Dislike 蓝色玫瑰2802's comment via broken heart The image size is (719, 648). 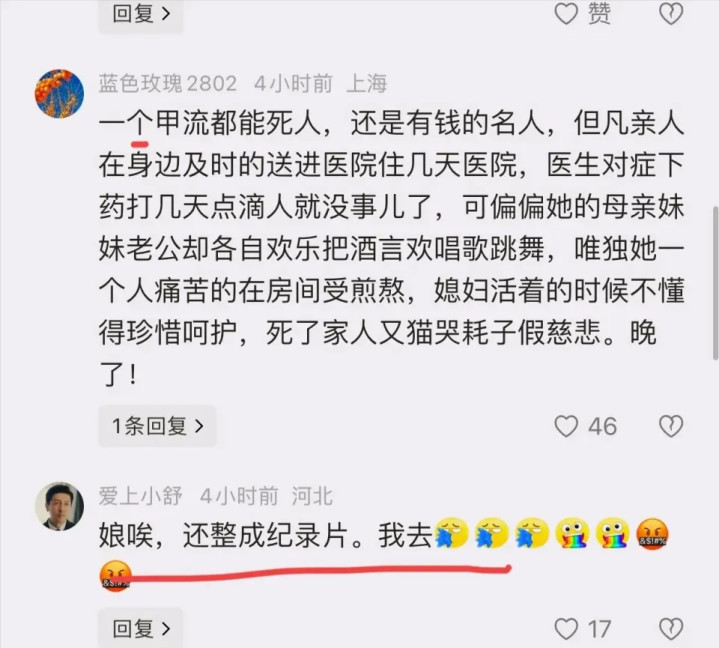tap(671, 426)
